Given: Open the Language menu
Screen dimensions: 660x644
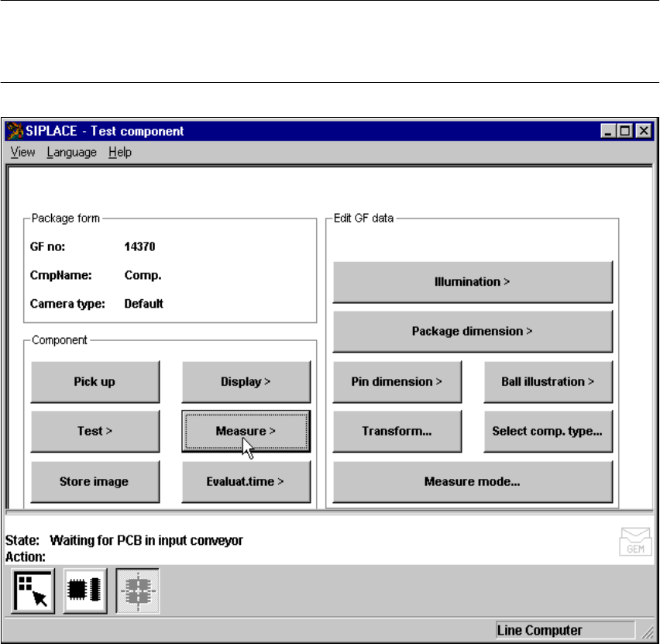Looking at the screenshot, I should coord(71,152).
